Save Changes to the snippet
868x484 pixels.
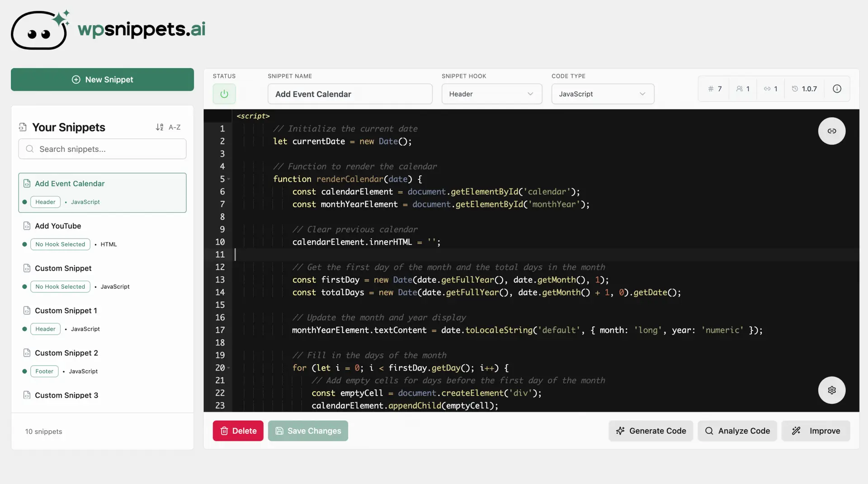[308, 431]
